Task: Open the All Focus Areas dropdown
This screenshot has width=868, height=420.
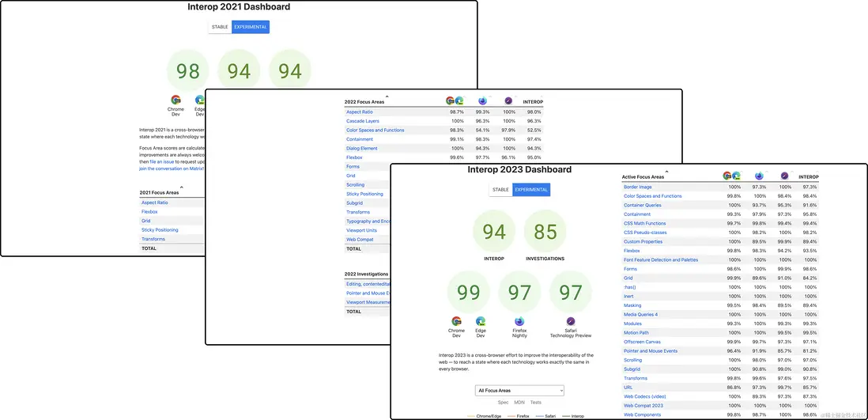Action: coord(519,391)
